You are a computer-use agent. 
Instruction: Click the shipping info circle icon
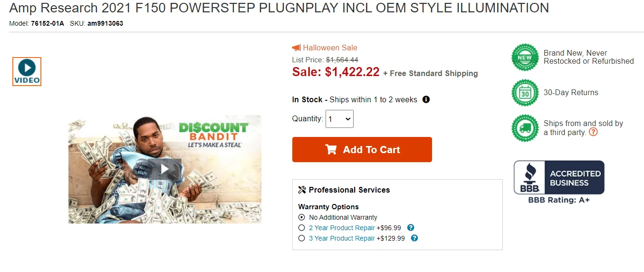426,99
